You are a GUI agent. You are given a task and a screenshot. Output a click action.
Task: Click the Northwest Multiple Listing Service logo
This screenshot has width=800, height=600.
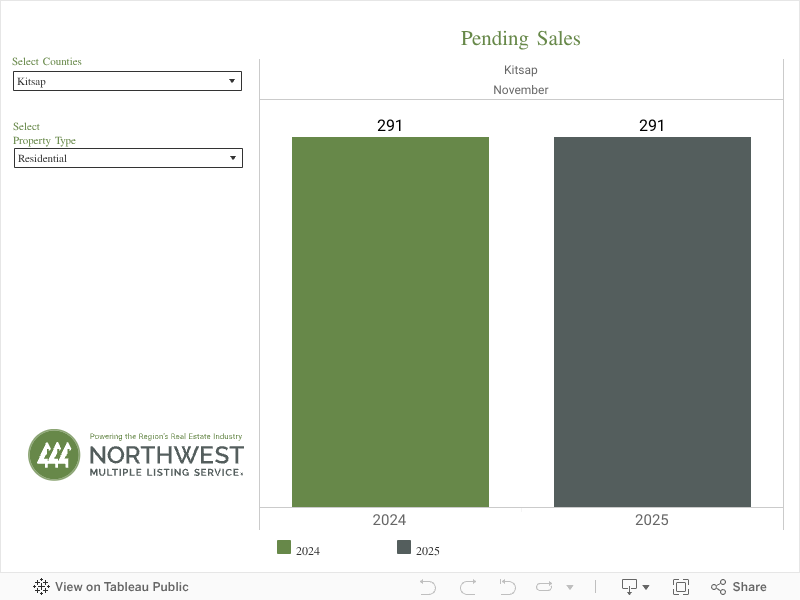coord(136,455)
